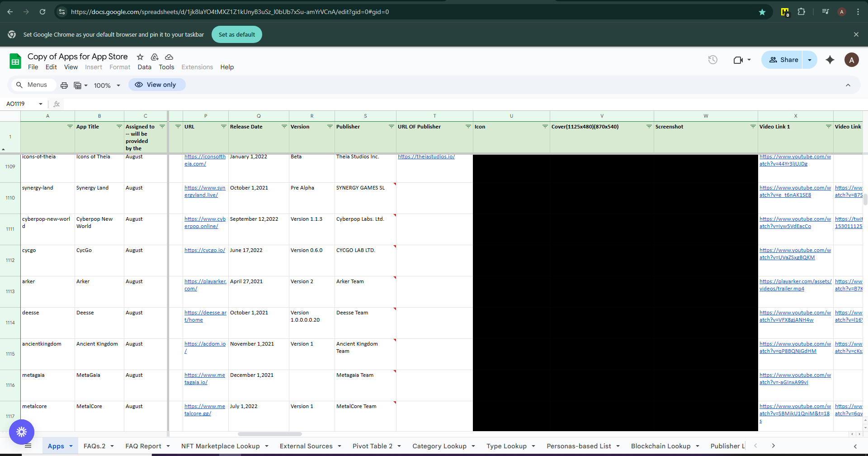Toggle filter on Publisher column
868x456 pixels.
click(391, 127)
